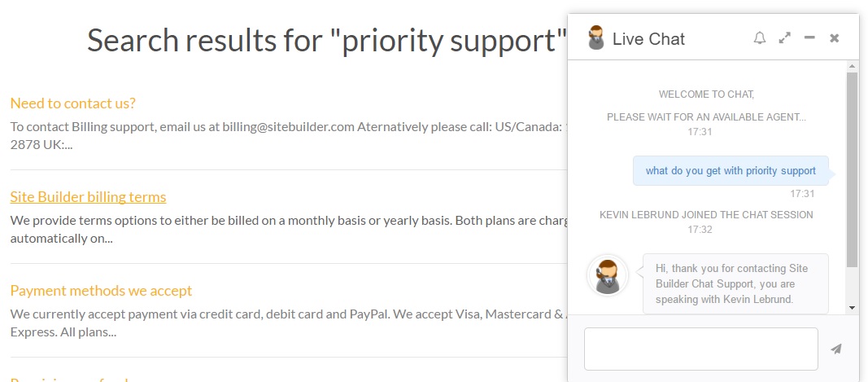868x382 pixels.
Task: Click the search results heading for "priority support"
Action: coord(327,41)
